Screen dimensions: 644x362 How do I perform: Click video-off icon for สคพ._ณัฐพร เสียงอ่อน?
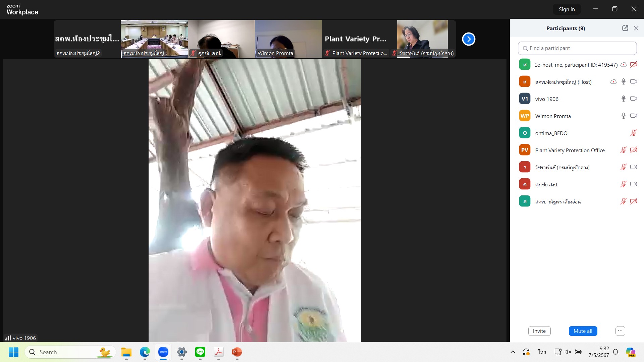tap(634, 201)
